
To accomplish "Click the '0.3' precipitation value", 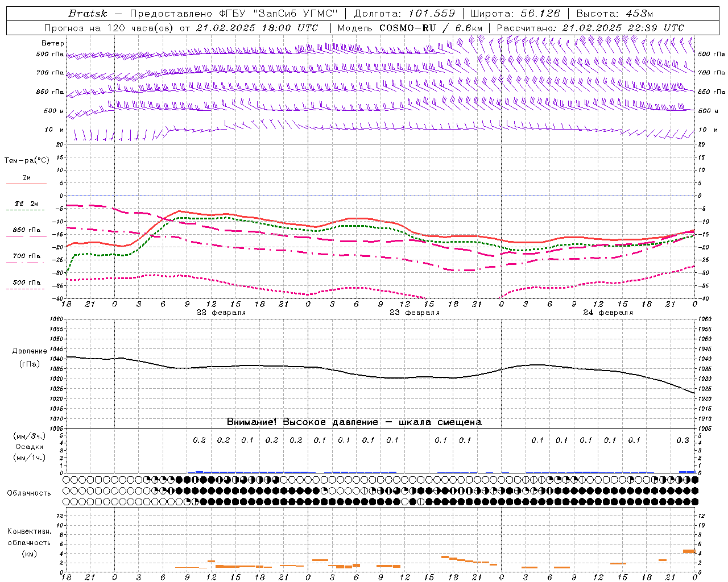I will pyautogui.click(x=682, y=440).
